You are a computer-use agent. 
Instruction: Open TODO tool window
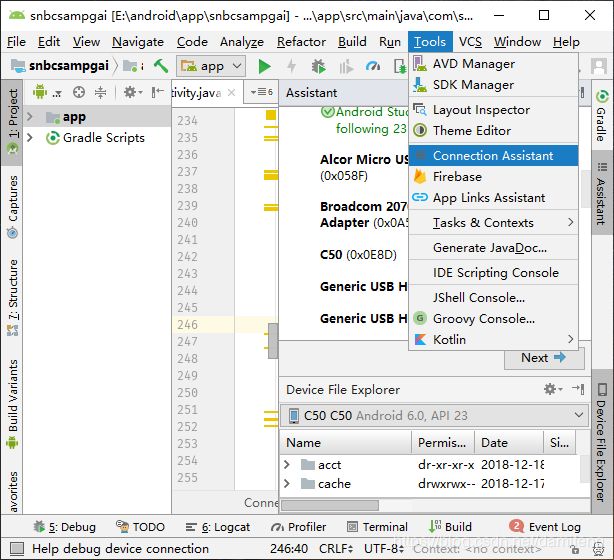[141, 527]
